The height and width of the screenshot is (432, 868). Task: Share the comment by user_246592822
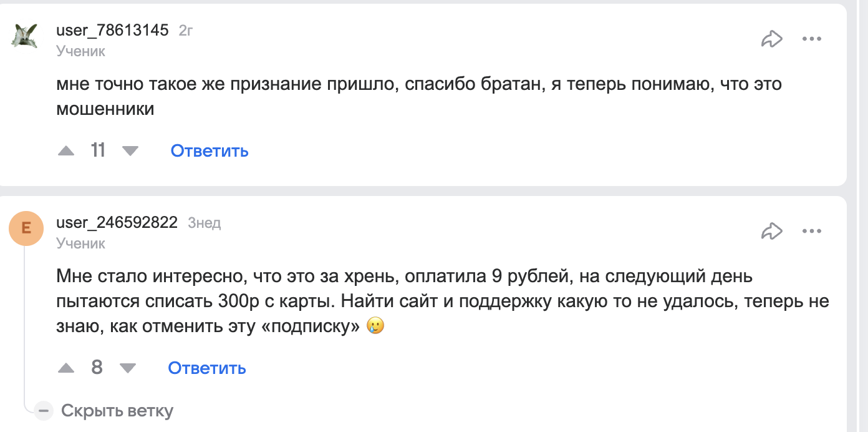coord(771,232)
